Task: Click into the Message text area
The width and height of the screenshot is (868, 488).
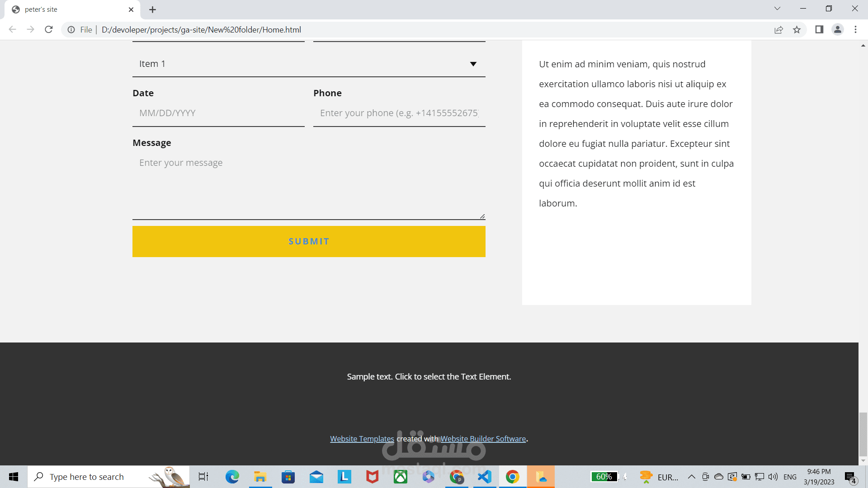Action: click(309, 185)
